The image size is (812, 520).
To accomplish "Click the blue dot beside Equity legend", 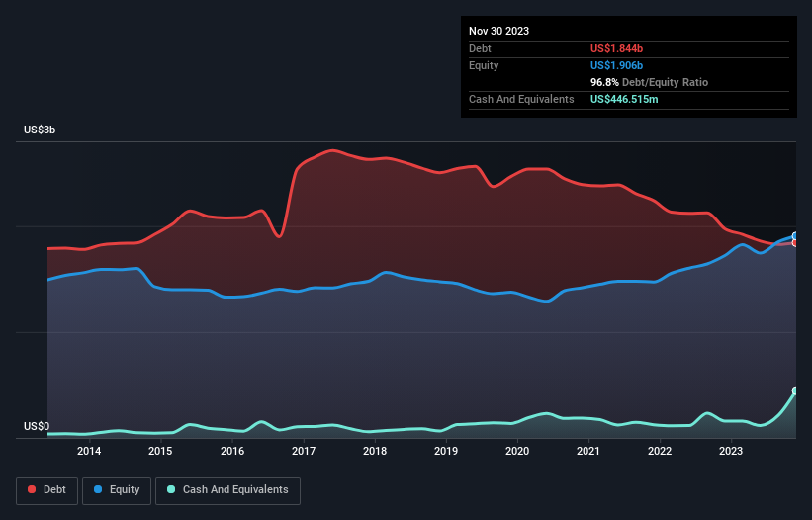I will [x=99, y=490].
